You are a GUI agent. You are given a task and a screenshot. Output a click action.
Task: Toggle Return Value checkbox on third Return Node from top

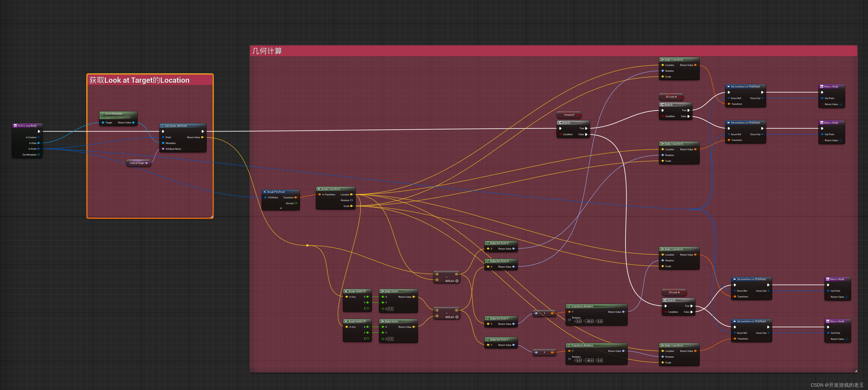(x=846, y=297)
